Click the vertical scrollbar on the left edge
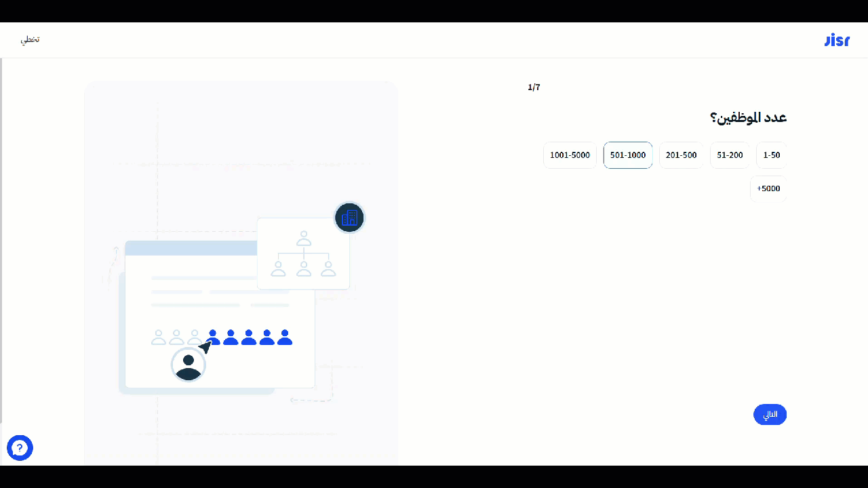Screen dimensions: 868x488 coord(1,237)
